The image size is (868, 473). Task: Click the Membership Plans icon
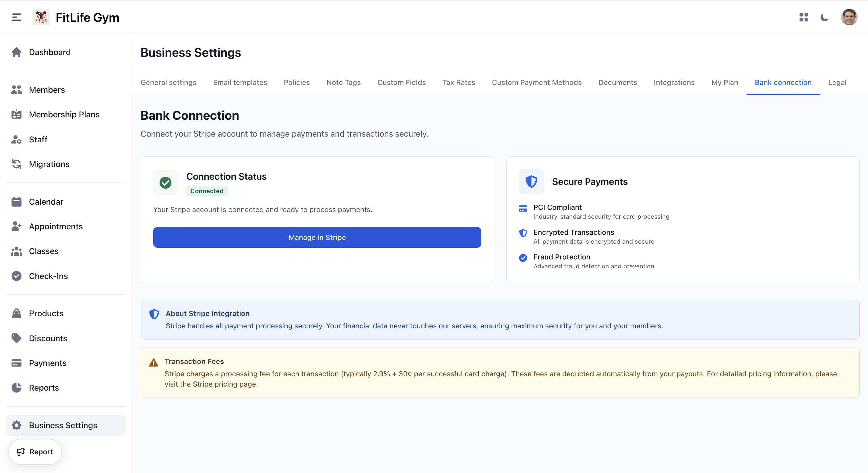(16, 115)
